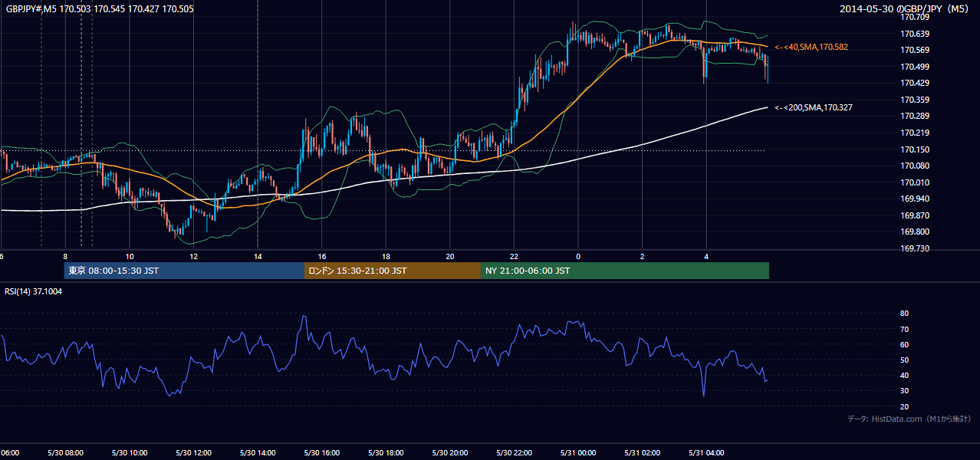
Task: Click hour tick 16 under the price chart
Action: [322, 257]
